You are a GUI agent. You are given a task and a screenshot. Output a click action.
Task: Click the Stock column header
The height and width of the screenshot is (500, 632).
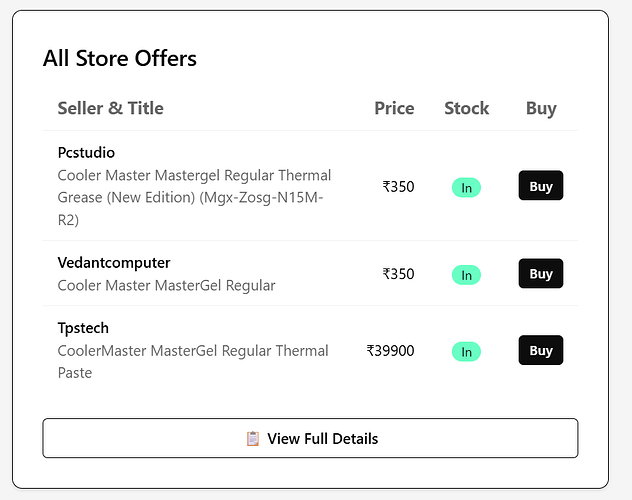[466, 108]
